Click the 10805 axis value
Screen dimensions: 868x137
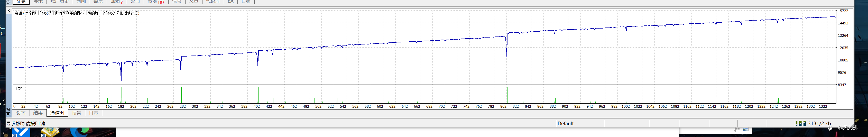[843, 60]
